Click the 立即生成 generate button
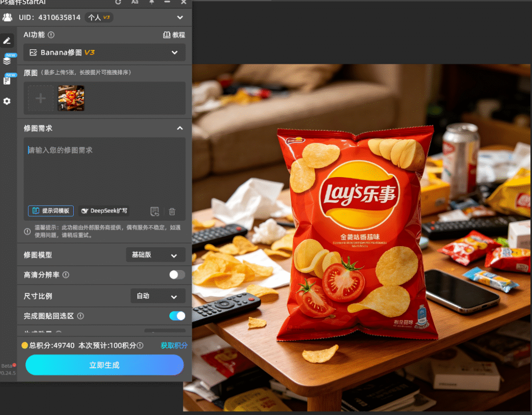 click(x=104, y=365)
